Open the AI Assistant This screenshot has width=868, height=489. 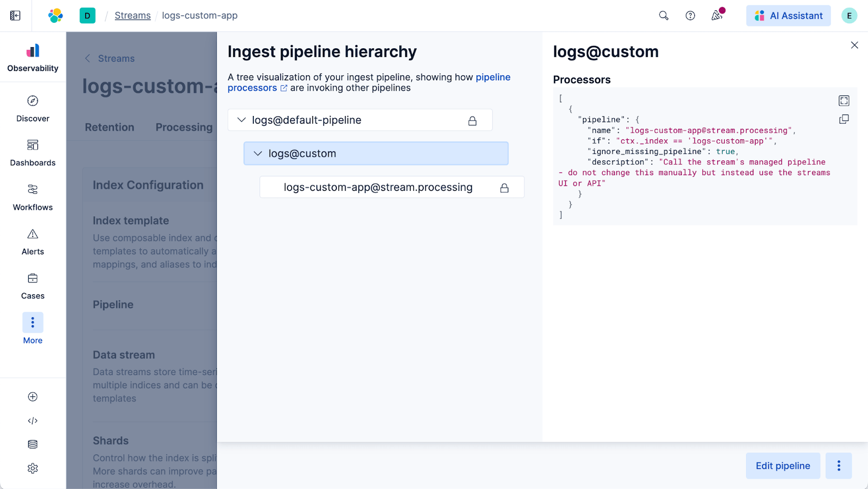[x=788, y=16]
